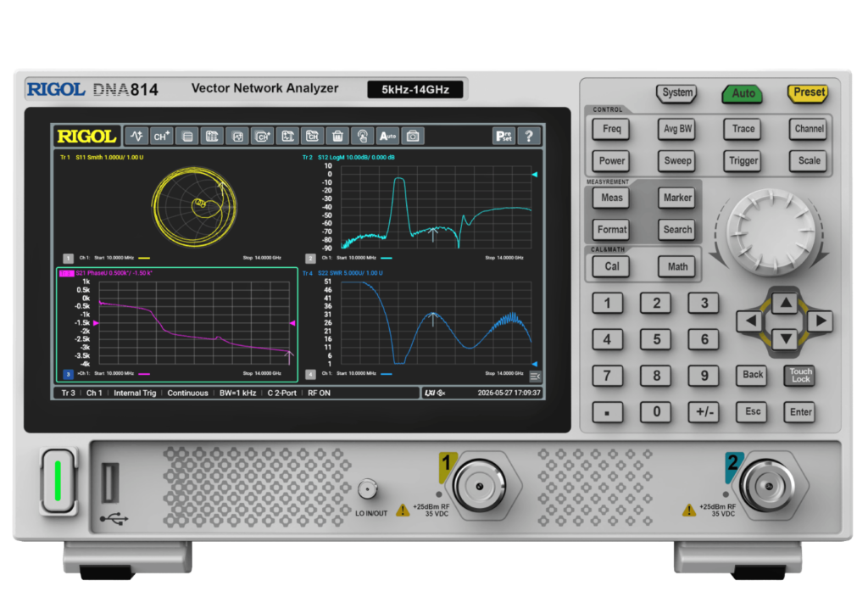Push the Esc key

click(x=753, y=412)
